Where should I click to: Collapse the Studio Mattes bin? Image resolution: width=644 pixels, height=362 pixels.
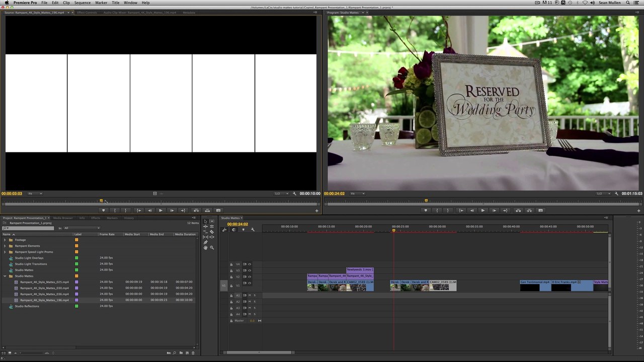click(x=5, y=276)
